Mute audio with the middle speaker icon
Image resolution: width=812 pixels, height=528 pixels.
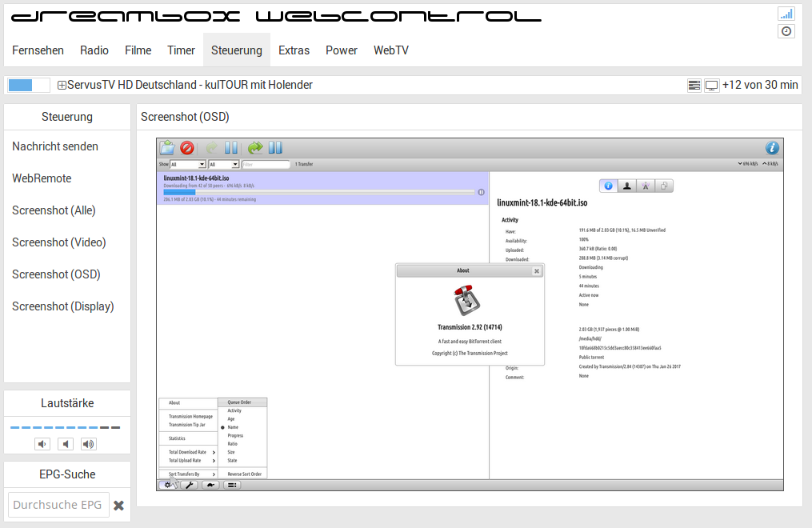(66, 444)
